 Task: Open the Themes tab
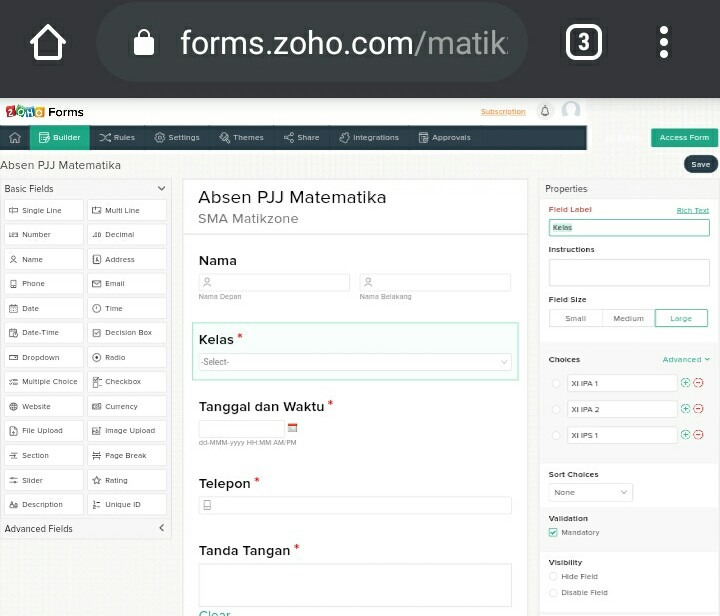[241, 138]
